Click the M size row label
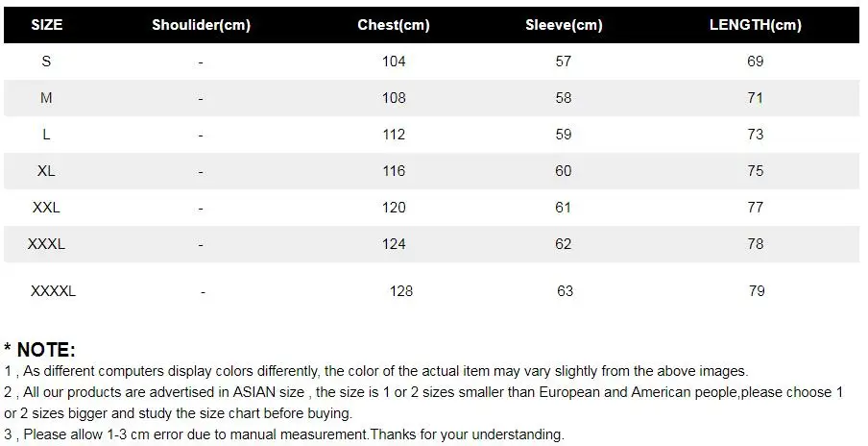The image size is (868, 446). 46,97
